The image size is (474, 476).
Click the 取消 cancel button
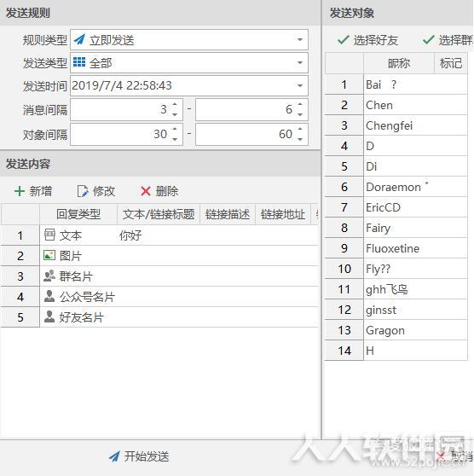tap(455, 456)
